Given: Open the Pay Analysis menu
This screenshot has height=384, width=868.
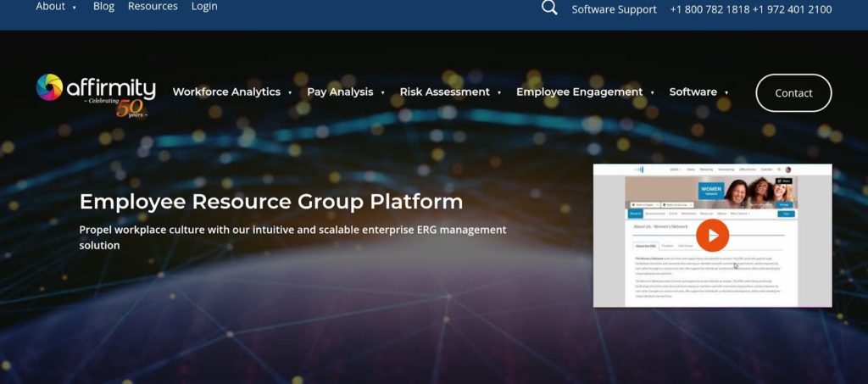Looking at the screenshot, I should (x=340, y=92).
